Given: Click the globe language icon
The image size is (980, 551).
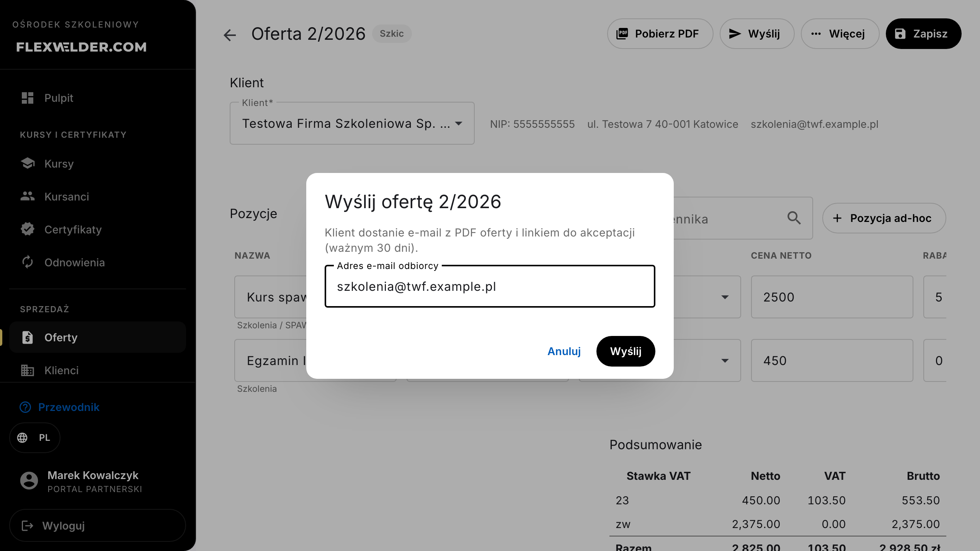Looking at the screenshot, I should pos(22,438).
